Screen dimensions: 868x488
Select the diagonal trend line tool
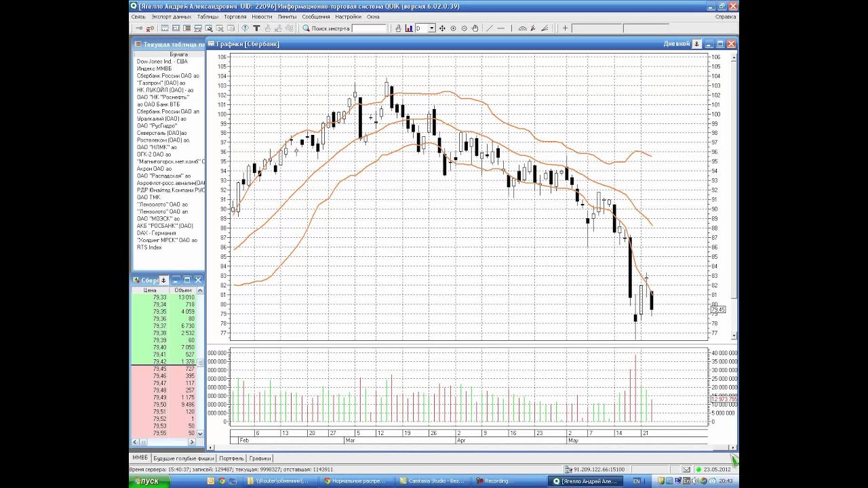pyautogui.click(x=489, y=28)
